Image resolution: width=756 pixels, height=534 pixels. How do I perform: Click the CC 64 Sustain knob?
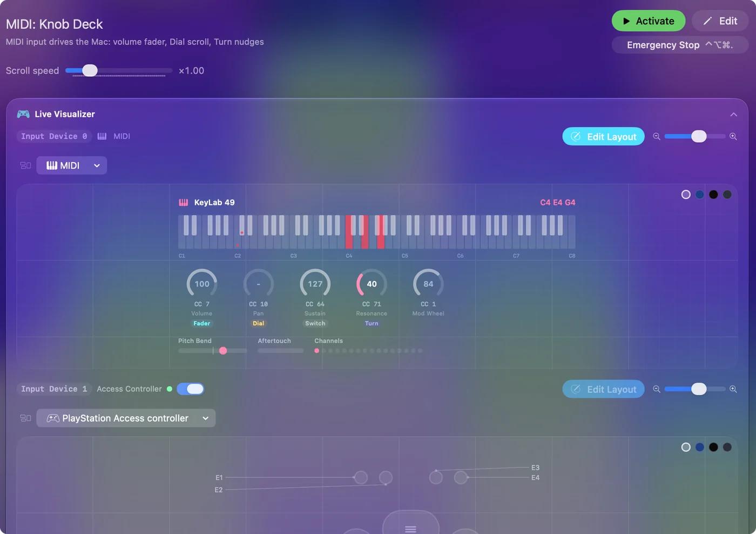tap(315, 284)
